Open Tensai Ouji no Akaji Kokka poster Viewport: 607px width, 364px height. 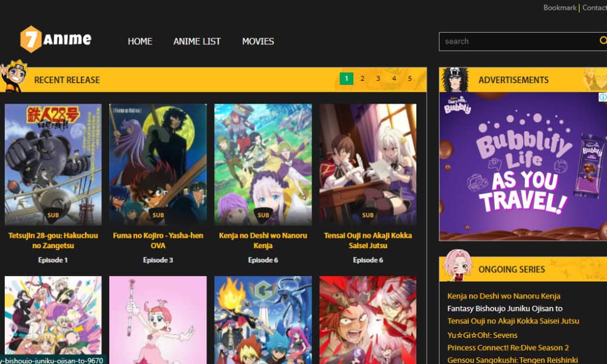point(368,164)
